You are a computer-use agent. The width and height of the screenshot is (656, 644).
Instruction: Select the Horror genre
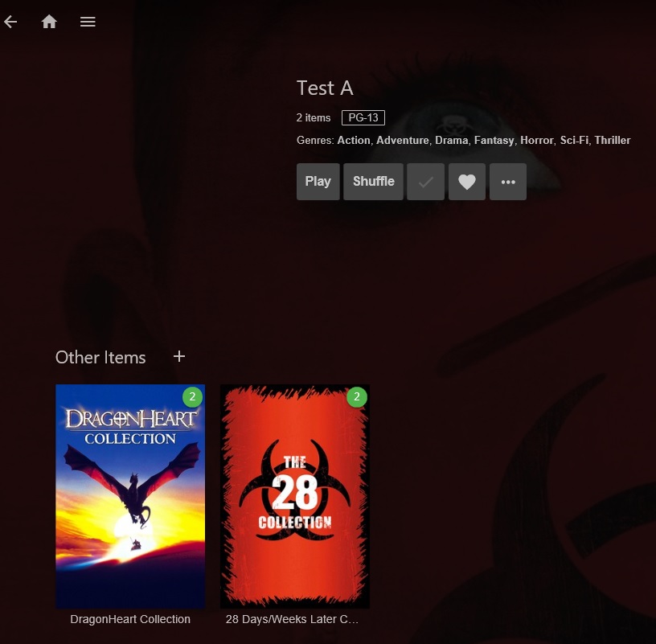[535, 140]
